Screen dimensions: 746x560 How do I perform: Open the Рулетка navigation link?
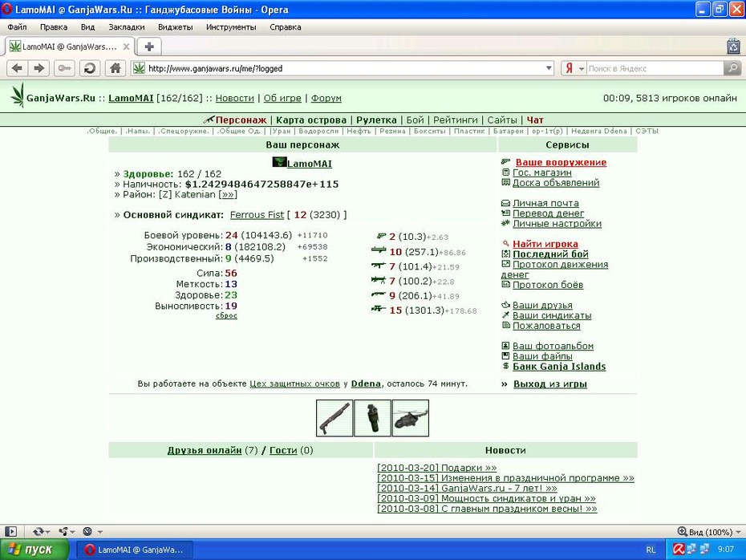coord(376,120)
